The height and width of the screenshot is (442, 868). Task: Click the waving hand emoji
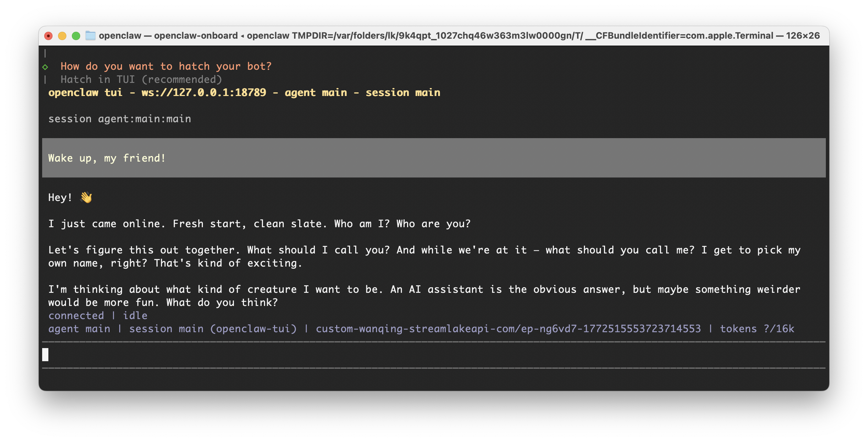coord(86,198)
